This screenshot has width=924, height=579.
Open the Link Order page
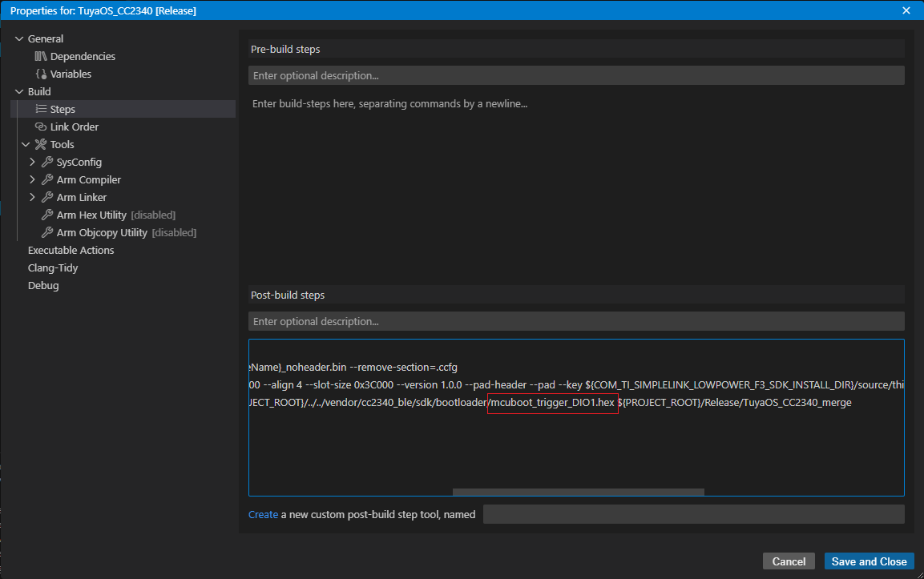(x=75, y=127)
